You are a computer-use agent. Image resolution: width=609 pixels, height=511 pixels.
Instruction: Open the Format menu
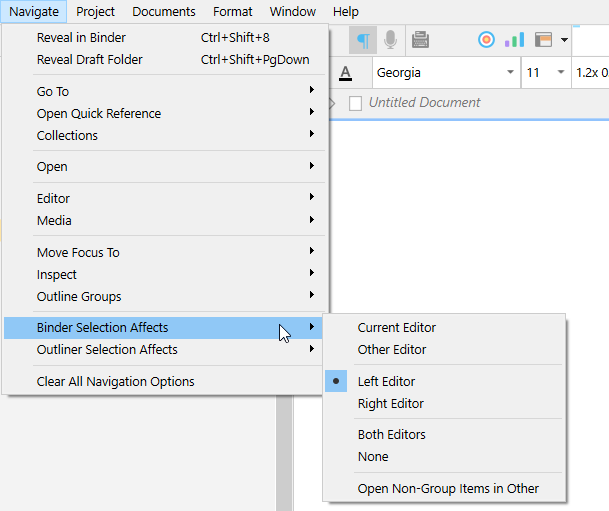coord(232,12)
